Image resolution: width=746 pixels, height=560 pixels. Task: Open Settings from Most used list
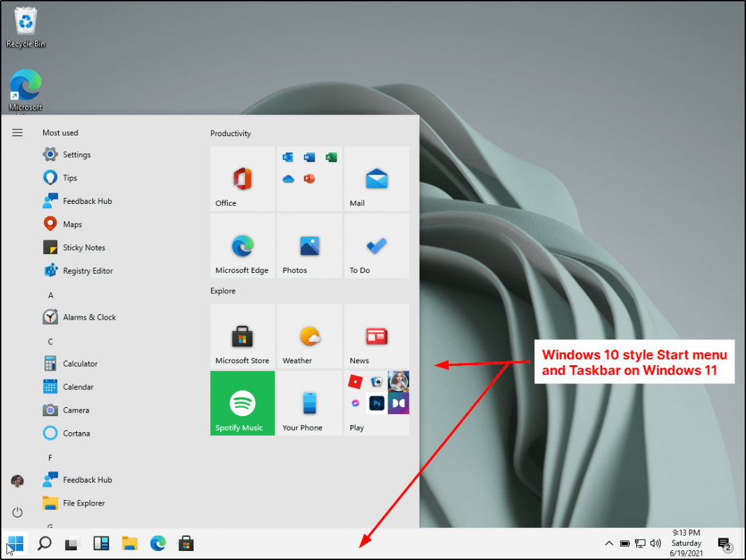pyautogui.click(x=76, y=155)
